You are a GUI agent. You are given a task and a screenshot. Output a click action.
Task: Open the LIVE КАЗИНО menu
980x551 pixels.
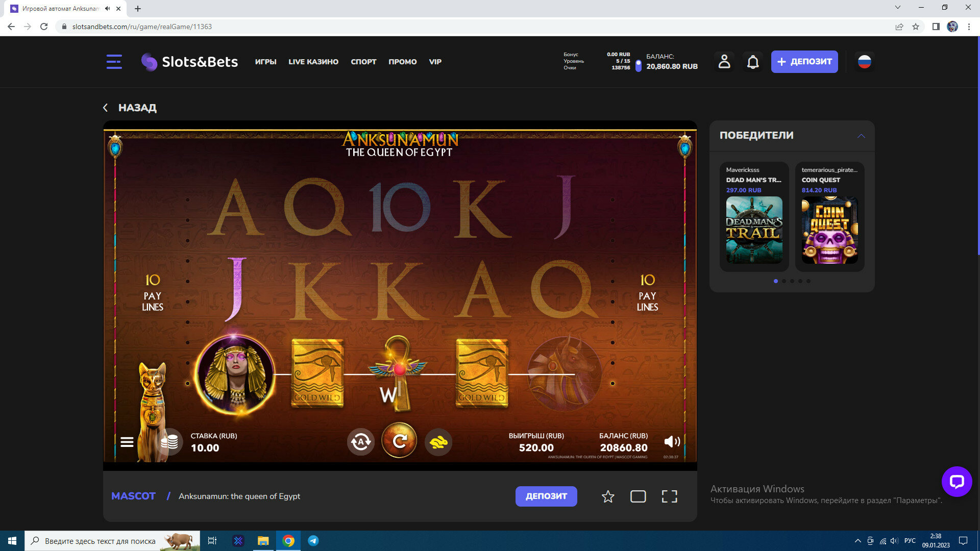point(313,62)
